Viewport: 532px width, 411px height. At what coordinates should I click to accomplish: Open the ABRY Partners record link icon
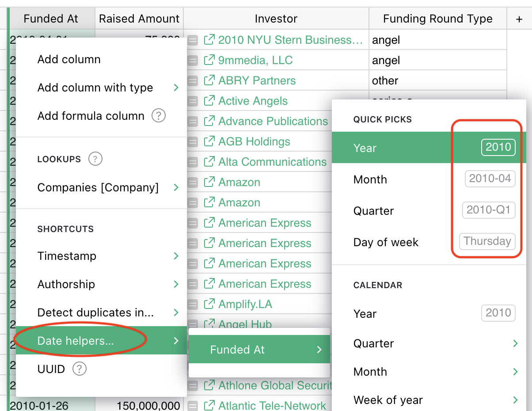[x=209, y=81]
